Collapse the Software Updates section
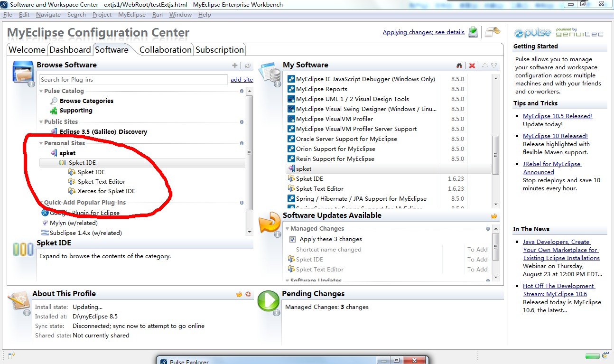This screenshot has height=364, width=614. 288,280
